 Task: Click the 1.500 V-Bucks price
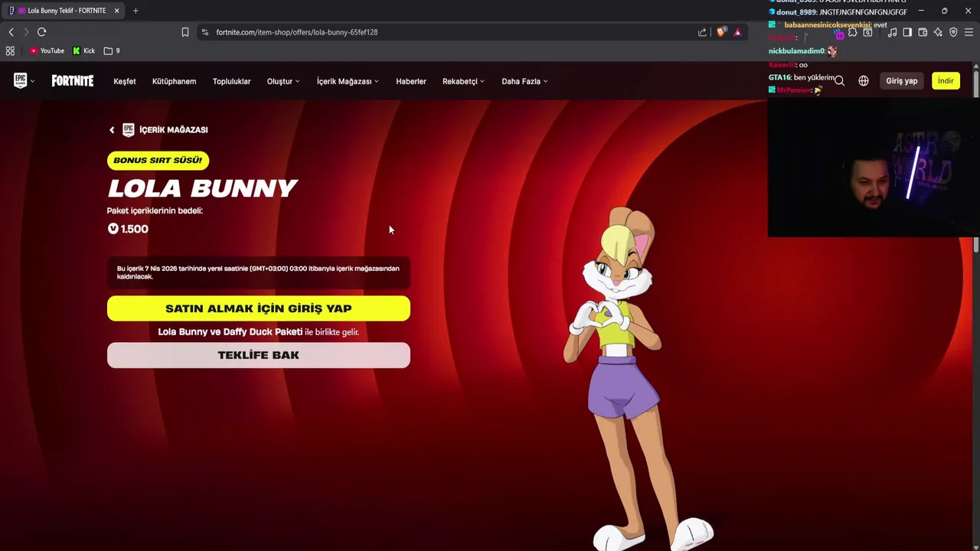[x=128, y=229]
